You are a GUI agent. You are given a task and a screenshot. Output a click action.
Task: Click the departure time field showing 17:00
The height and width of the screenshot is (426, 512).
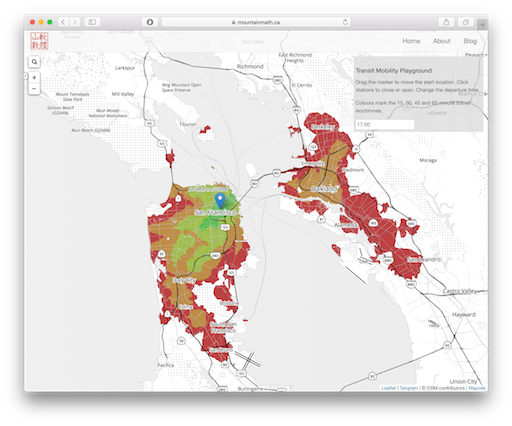tap(385, 124)
